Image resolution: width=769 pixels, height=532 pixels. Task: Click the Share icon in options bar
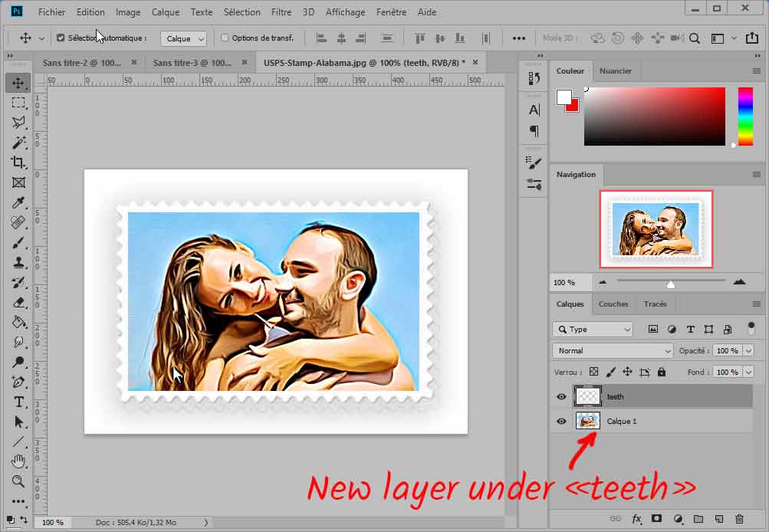tap(752, 38)
